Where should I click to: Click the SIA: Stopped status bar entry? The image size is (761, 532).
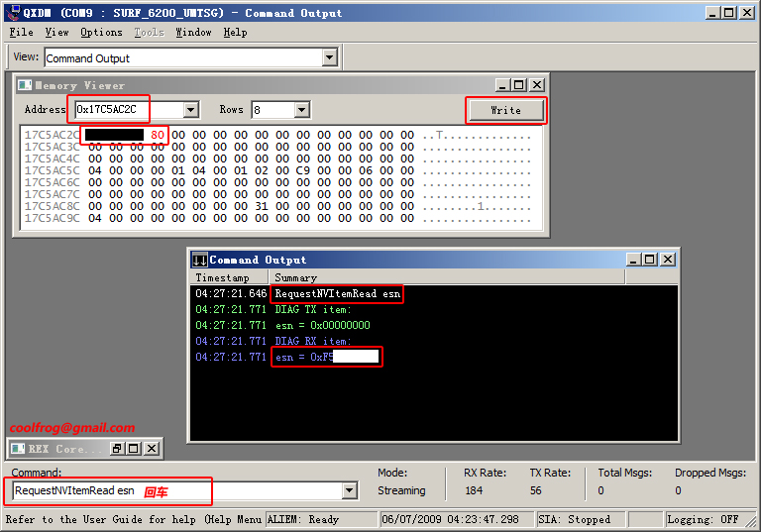[x=581, y=519]
